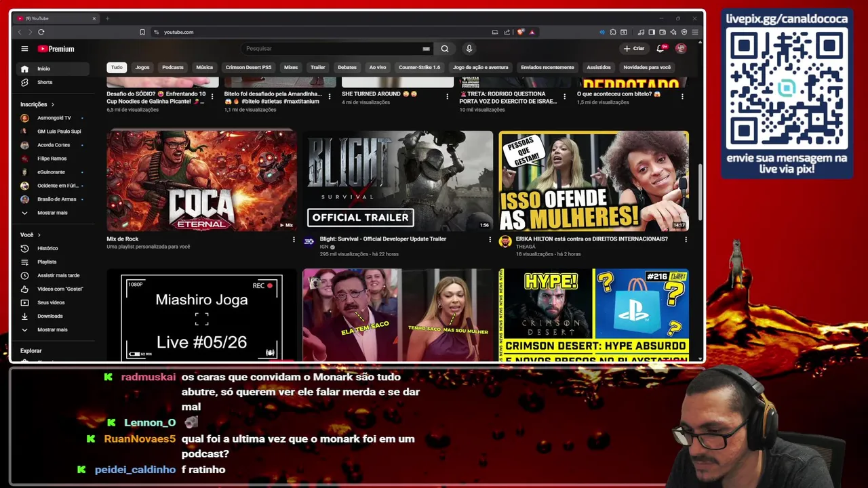Click the search magnifier button

click(x=445, y=49)
